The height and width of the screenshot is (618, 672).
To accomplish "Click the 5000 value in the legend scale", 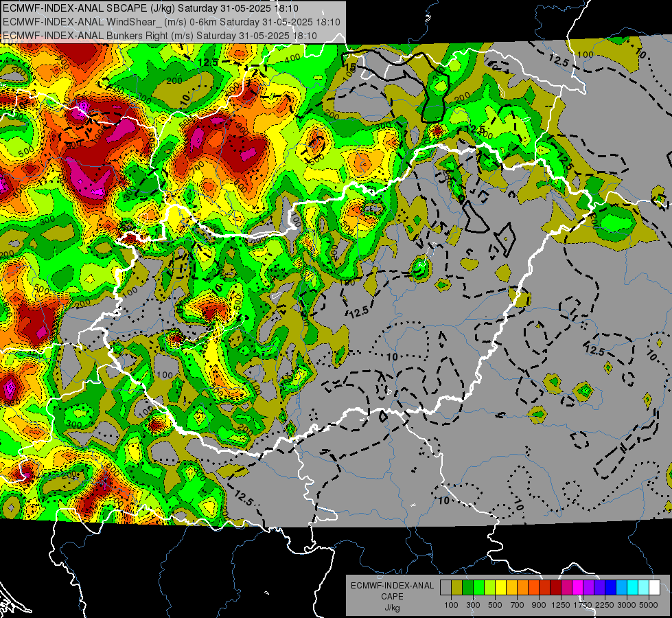I will click(x=649, y=605).
